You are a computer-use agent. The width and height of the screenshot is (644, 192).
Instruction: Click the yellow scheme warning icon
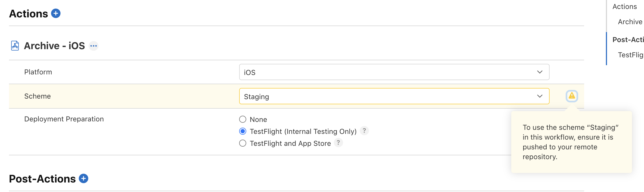[572, 96]
